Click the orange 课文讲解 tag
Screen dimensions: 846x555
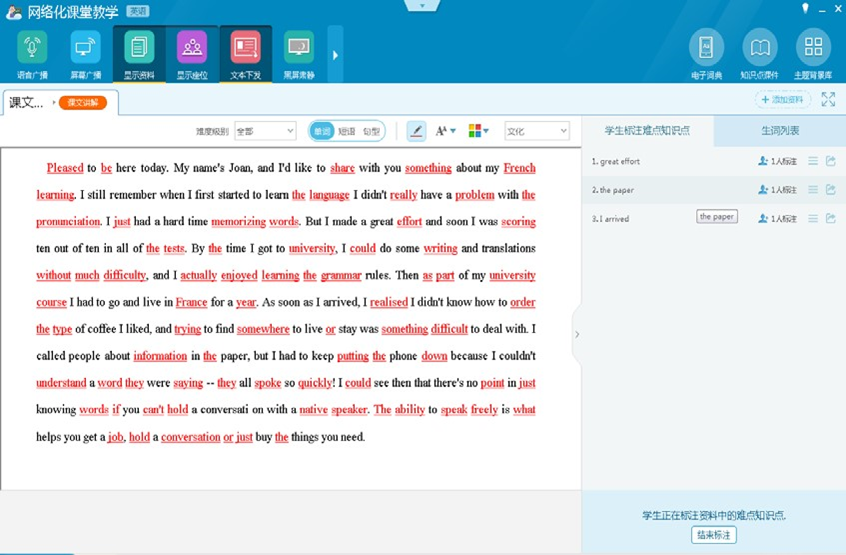click(83, 102)
